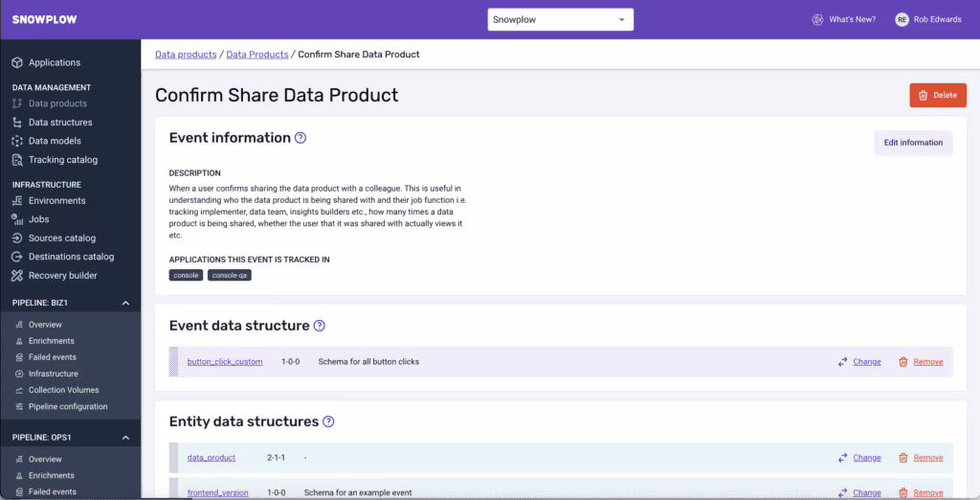980x500 pixels.
Task: Open the data_product schema link
Action: click(212, 458)
